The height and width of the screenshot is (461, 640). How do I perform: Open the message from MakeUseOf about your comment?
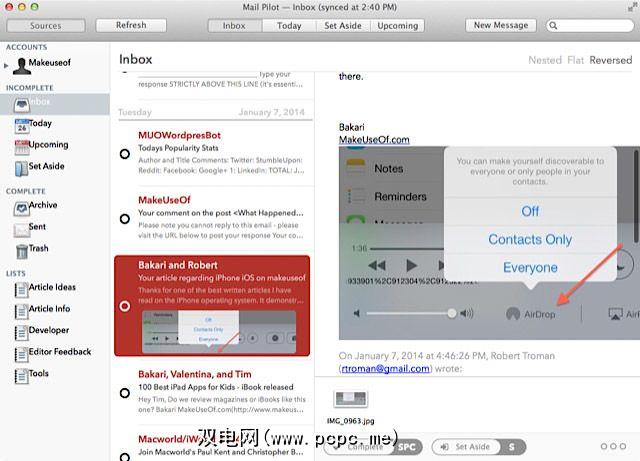point(214,218)
